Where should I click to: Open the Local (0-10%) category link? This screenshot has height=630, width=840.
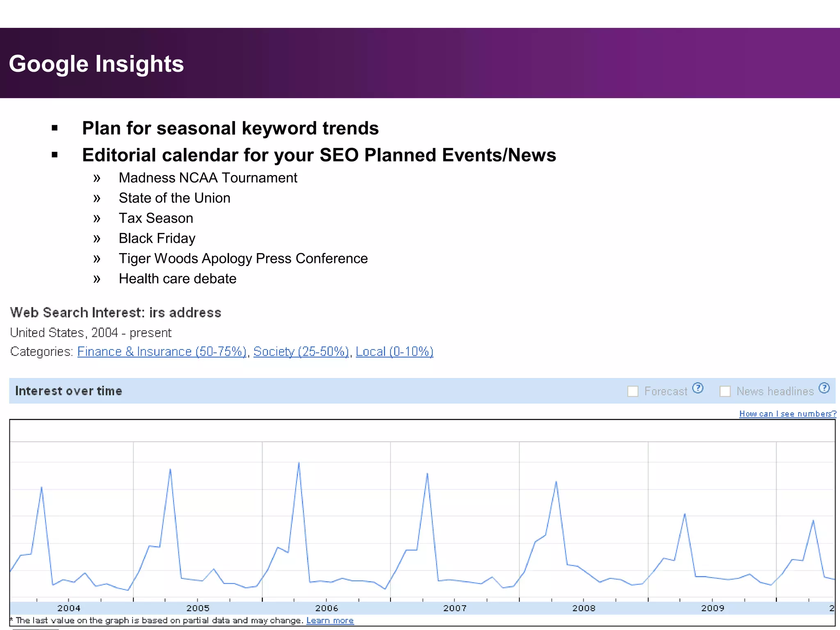pyautogui.click(x=395, y=352)
